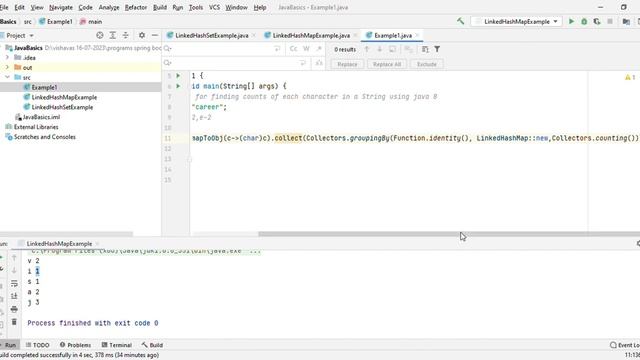
Task: Open the VCS menu
Action: [214, 7]
